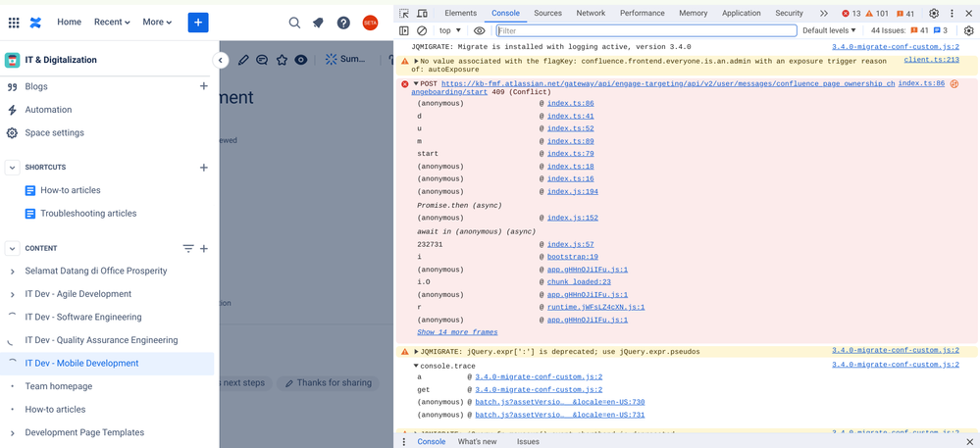Image resolution: width=980 pixels, height=448 pixels.
Task: Open the Performance tab
Action: coord(643,13)
